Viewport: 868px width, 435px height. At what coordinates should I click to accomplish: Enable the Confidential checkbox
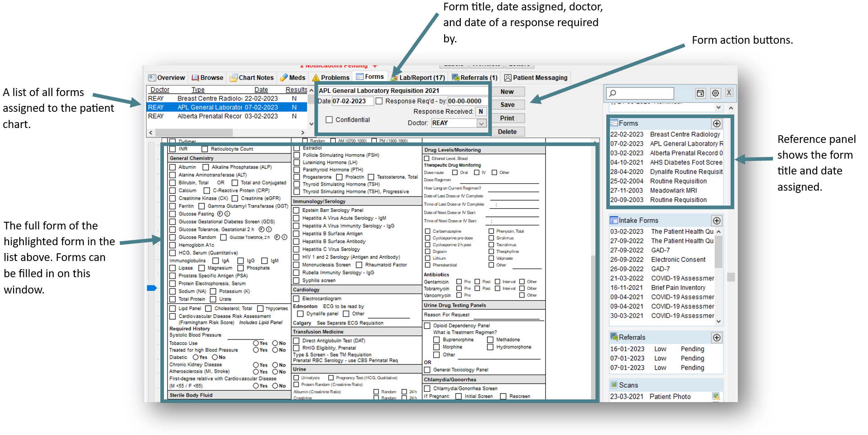329,120
